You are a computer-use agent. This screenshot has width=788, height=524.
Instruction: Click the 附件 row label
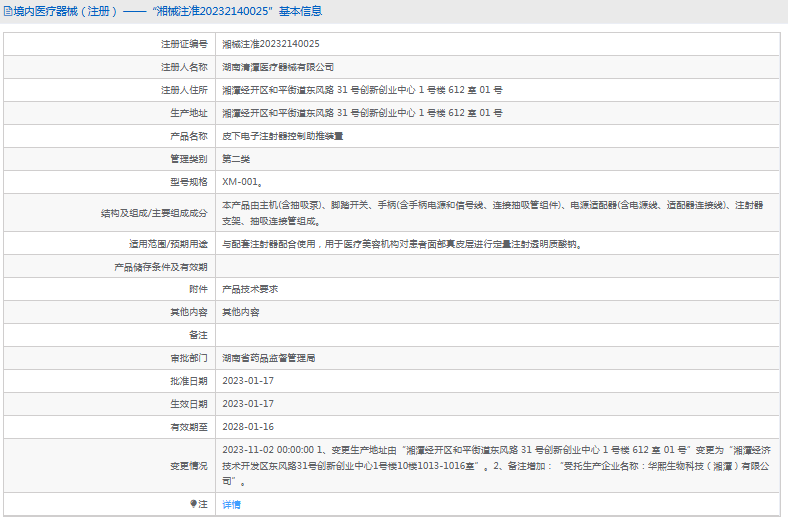(198, 289)
